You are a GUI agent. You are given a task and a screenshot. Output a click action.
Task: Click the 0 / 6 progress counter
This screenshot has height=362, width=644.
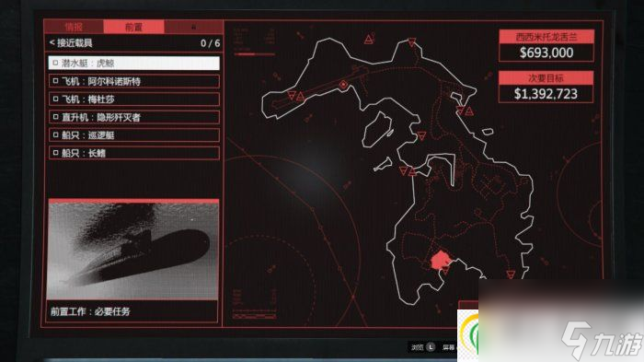210,43
